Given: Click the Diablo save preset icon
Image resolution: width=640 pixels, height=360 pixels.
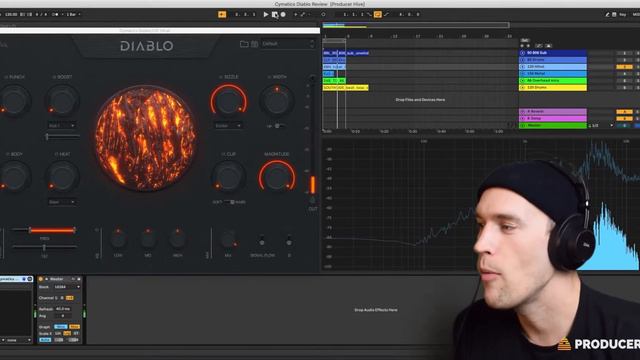Looking at the screenshot, I should click(x=254, y=44).
